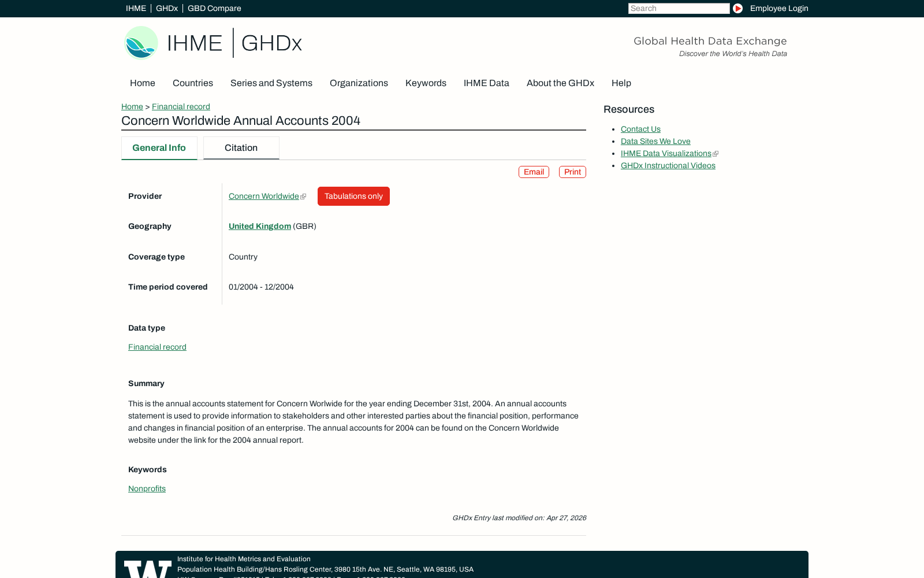924x578 pixels.
Task: Open the IHME Data menu
Action: coord(486,83)
